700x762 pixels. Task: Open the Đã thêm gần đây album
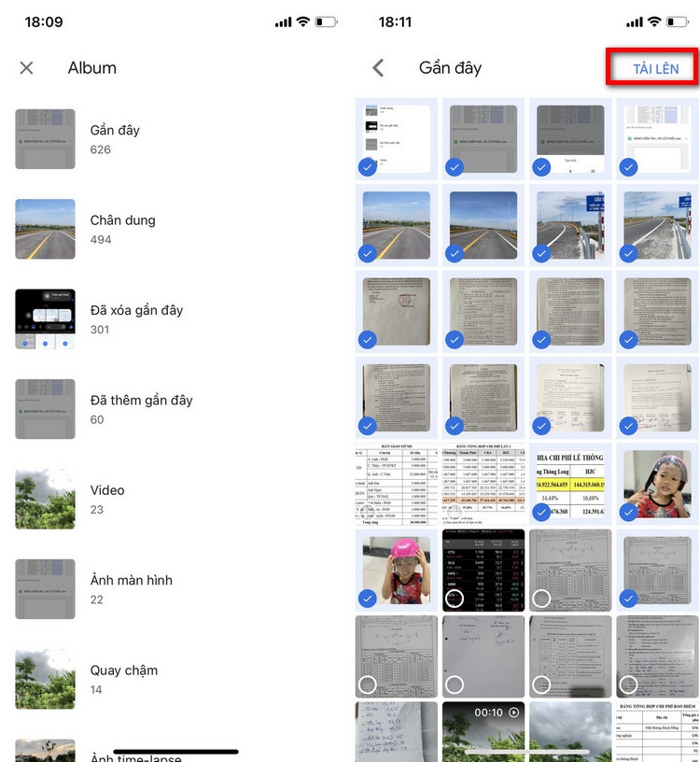point(175,409)
